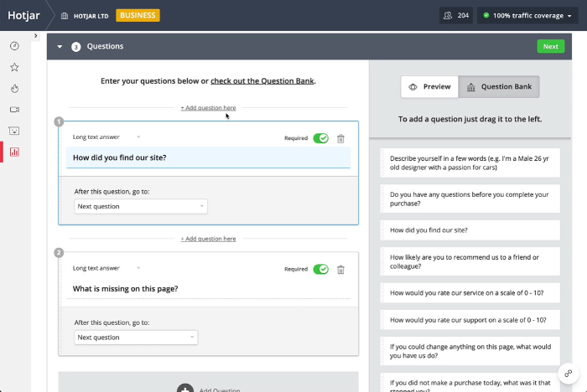Image resolution: width=587 pixels, height=392 pixels.
Task: Open question 1 Next question dropdown
Action: click(x=141, y=207)
